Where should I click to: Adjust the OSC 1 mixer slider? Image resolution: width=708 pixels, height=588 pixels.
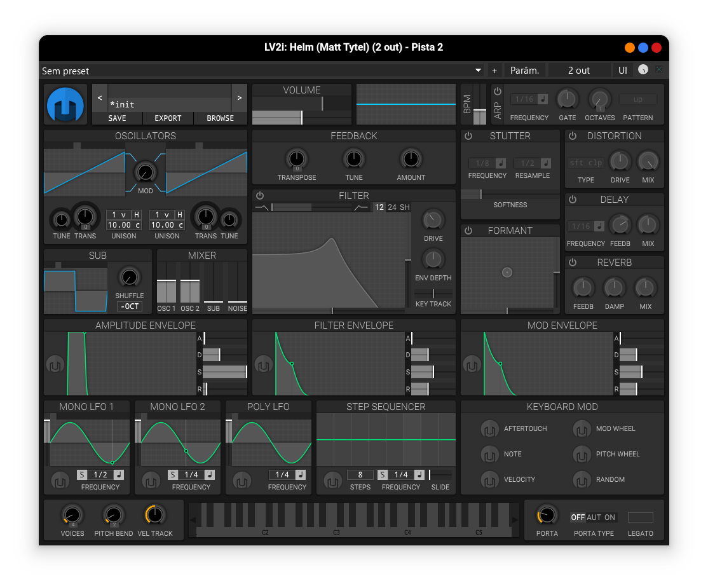click(x=167, y=291)
